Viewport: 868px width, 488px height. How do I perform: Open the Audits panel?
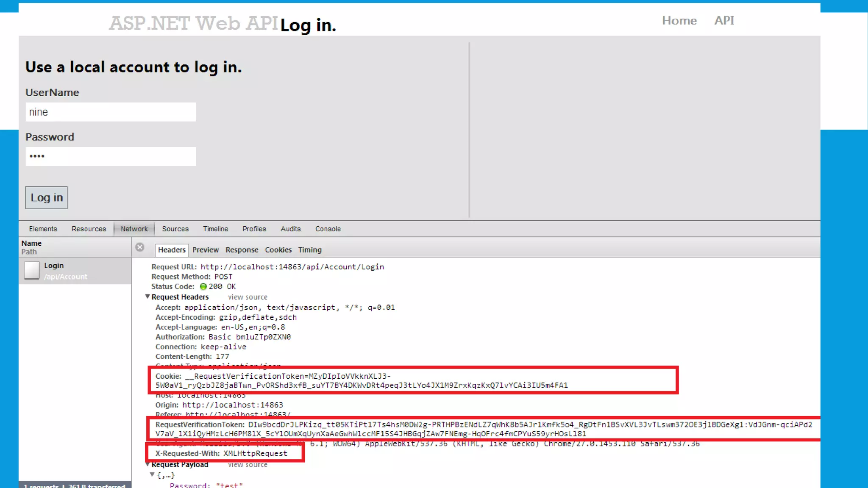pyautogui.click(x=290, y=229)
